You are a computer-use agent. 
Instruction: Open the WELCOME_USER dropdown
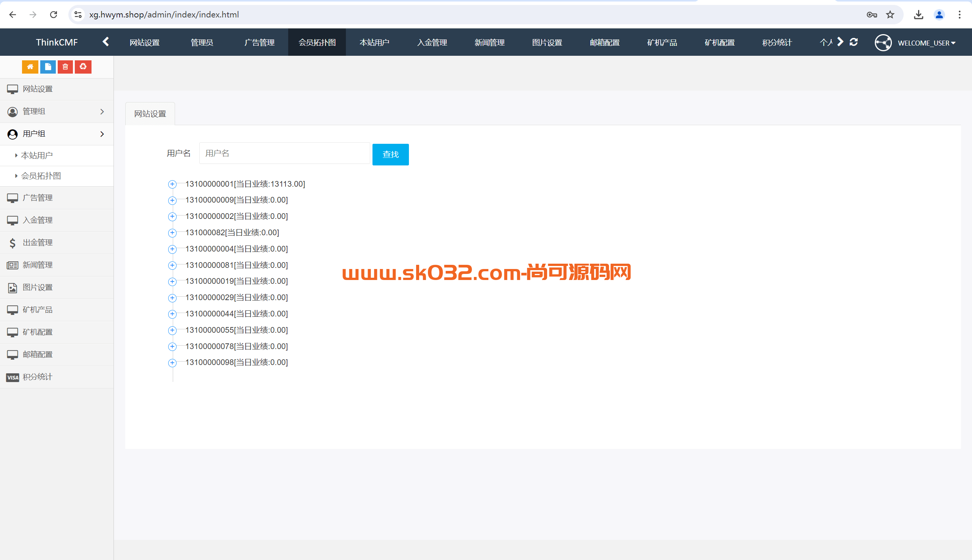coord(926,43)
